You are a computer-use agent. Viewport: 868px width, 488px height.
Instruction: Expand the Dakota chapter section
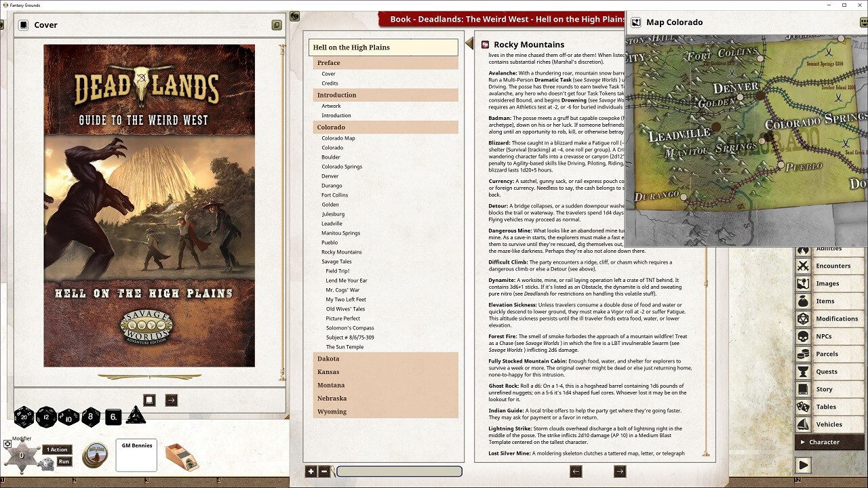tap(328, 359)
